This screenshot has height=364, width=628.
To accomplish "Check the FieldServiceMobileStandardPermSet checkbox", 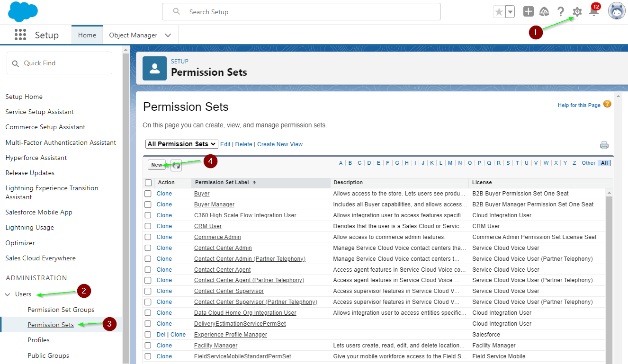I will click(148, 356).
